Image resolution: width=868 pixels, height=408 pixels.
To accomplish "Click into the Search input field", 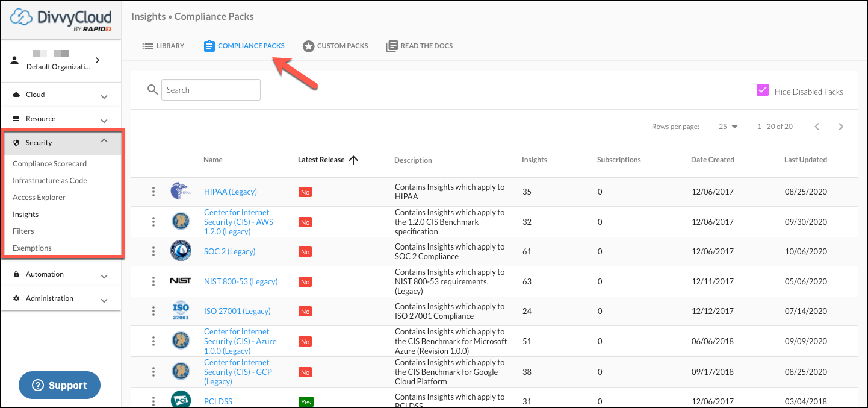I will [x=211, y=90].
